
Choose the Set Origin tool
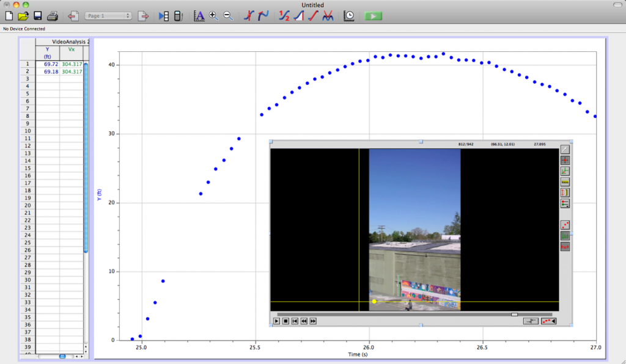pos(565,170)
